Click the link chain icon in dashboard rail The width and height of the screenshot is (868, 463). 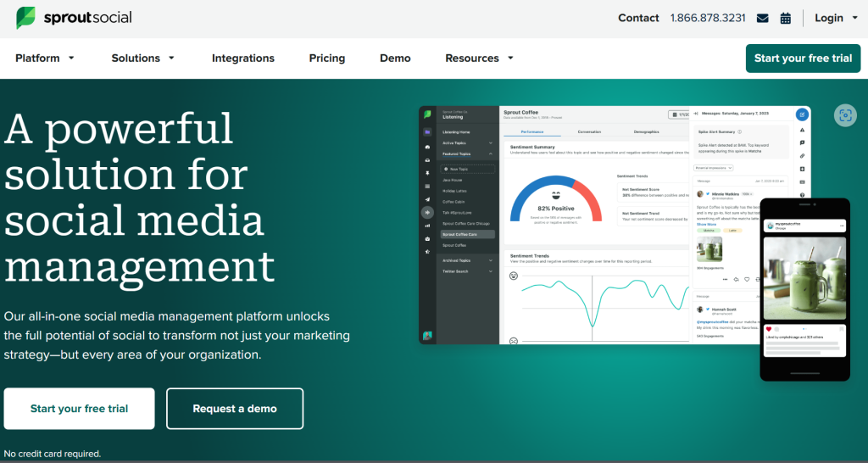click(802, 156)
